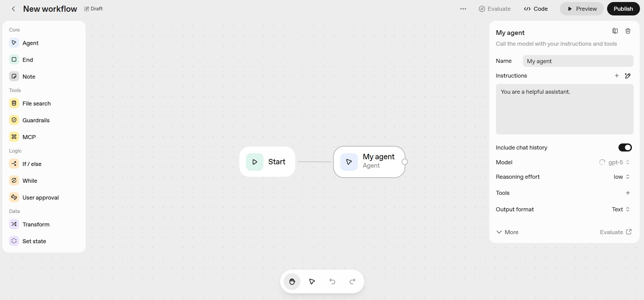
Task: Add a tool with Tools plus
Action: tap(628, 193)
